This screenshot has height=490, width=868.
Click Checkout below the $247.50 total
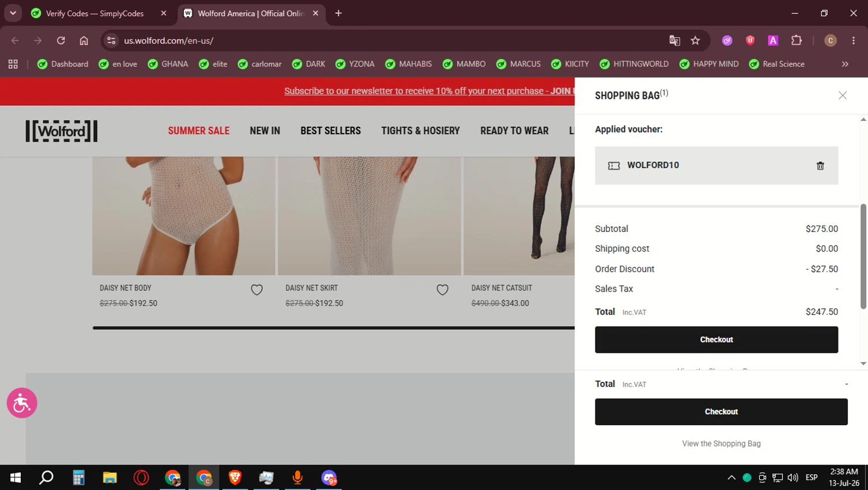716,340
